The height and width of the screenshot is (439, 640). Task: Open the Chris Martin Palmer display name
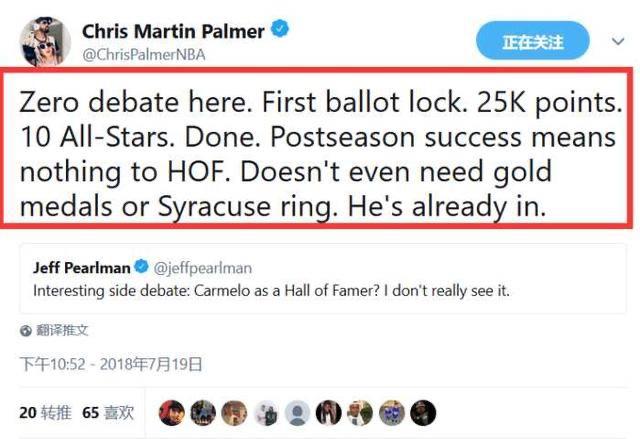(172, 31)
